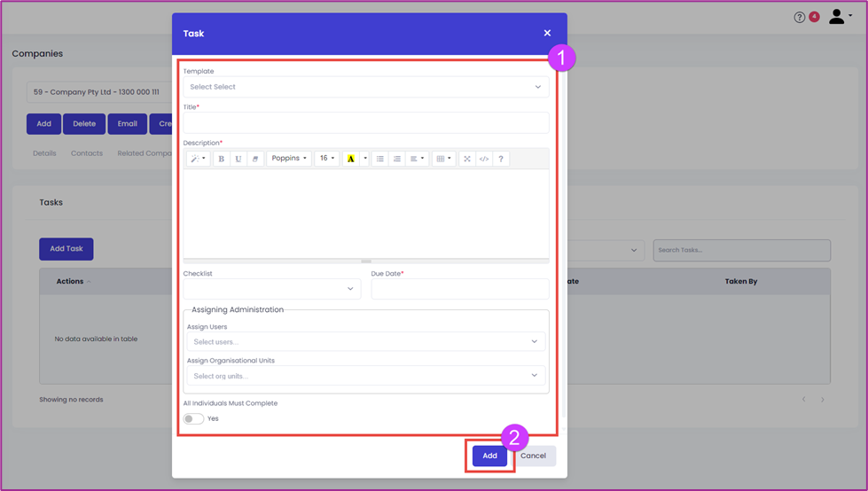
Task: Go to next page of Tasks table
Action: pyautogui.click(x=823, y=399)
